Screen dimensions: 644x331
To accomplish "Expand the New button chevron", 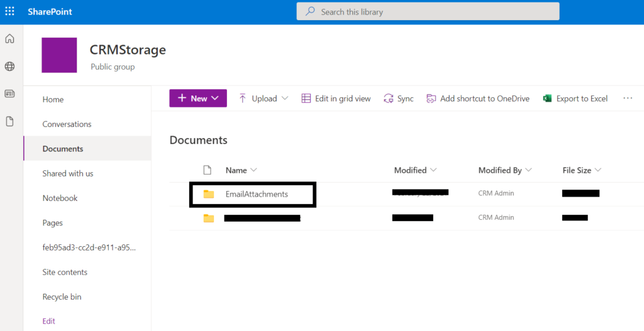I will (x=215, y=99).
